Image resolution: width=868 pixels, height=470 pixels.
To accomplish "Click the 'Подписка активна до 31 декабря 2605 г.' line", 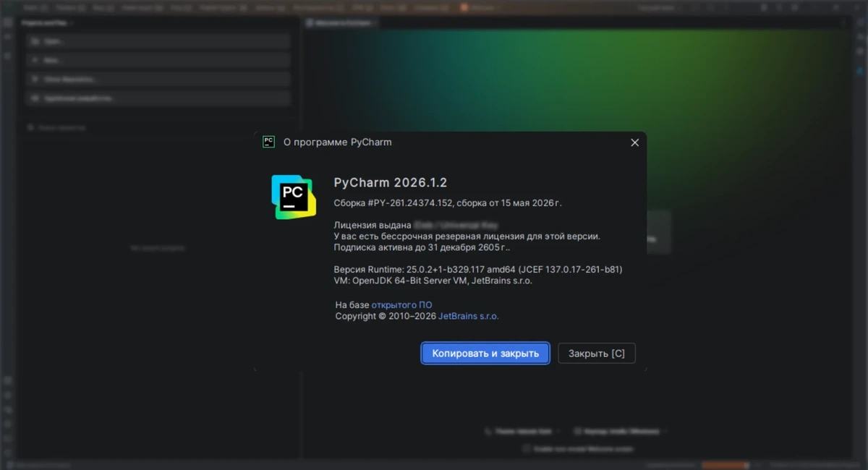I will [422, 247].
